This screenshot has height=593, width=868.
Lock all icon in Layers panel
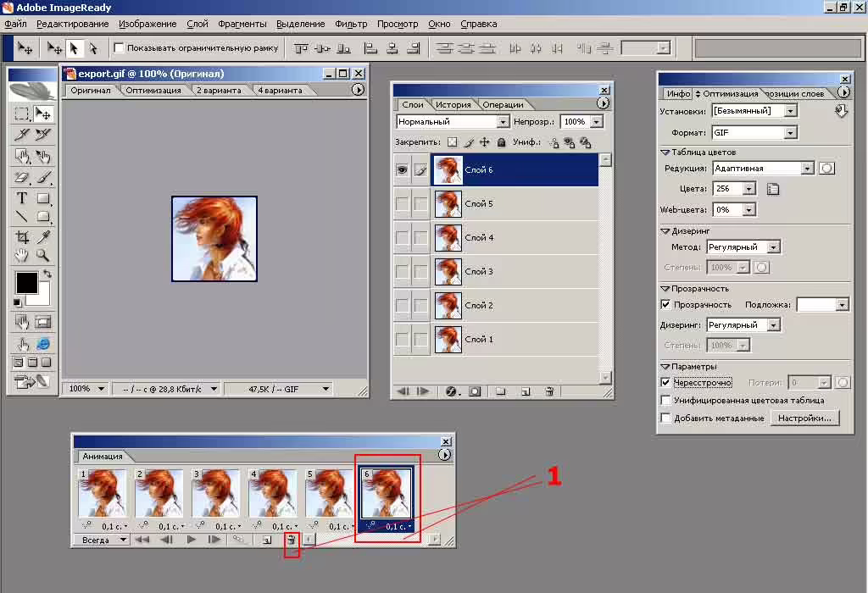coord(501,142)
